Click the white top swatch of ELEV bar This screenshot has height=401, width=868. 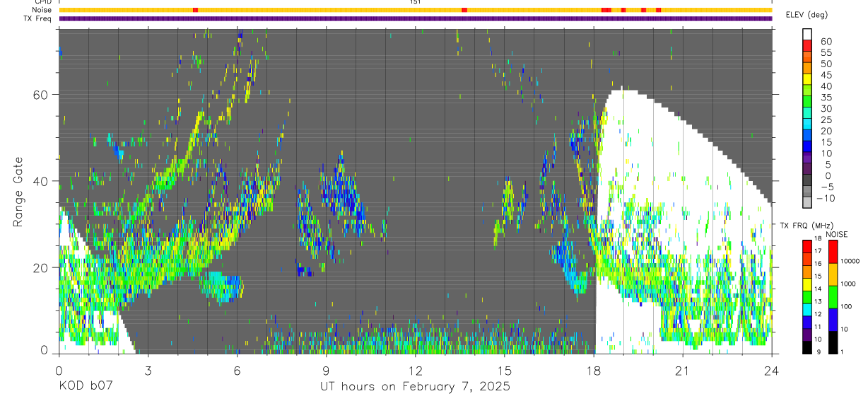click(807, 34)
